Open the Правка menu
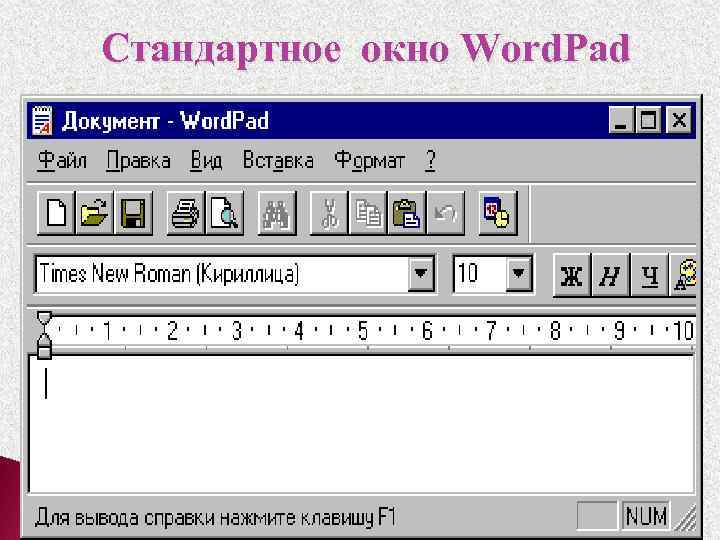 pyautogui.click(x=138, y=161)
